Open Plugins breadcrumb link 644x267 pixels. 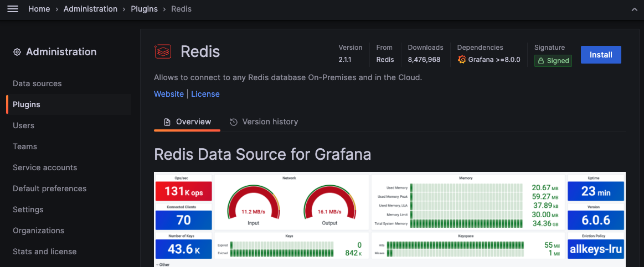144,9
